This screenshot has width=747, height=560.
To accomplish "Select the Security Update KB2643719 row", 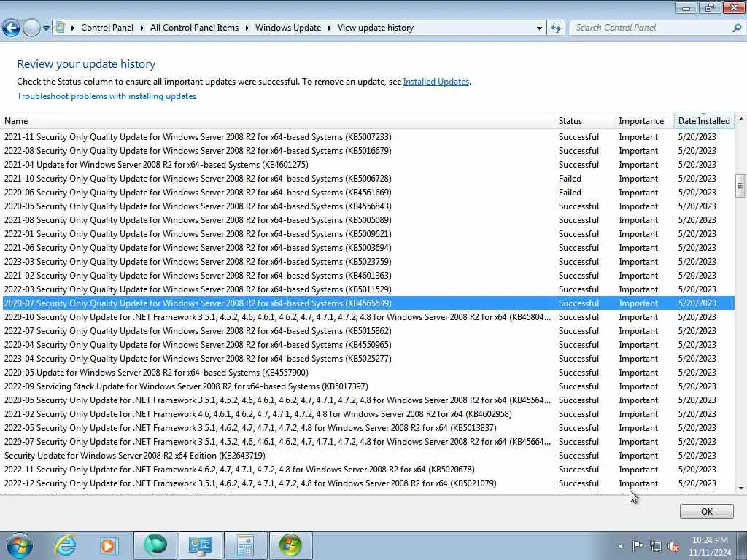I will click(368, 455).
